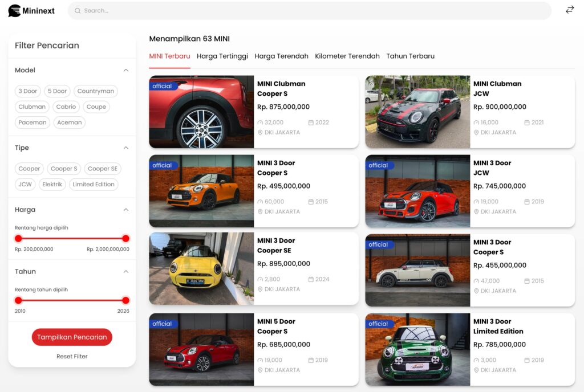Click the official badge on 3 Door Limited Edition
Viewport: 584px width, 392px height.
tap(378, 324)
